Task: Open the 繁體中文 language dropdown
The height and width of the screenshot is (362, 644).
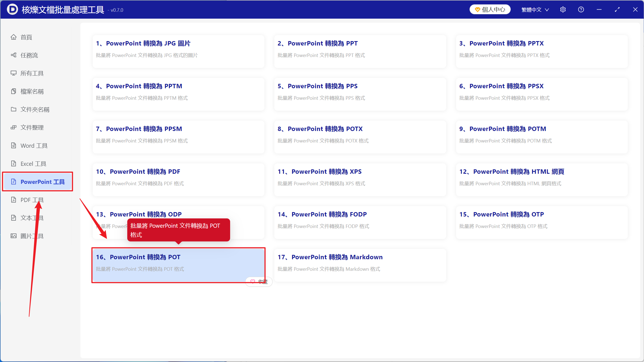Action: click(x=535, y=10)
